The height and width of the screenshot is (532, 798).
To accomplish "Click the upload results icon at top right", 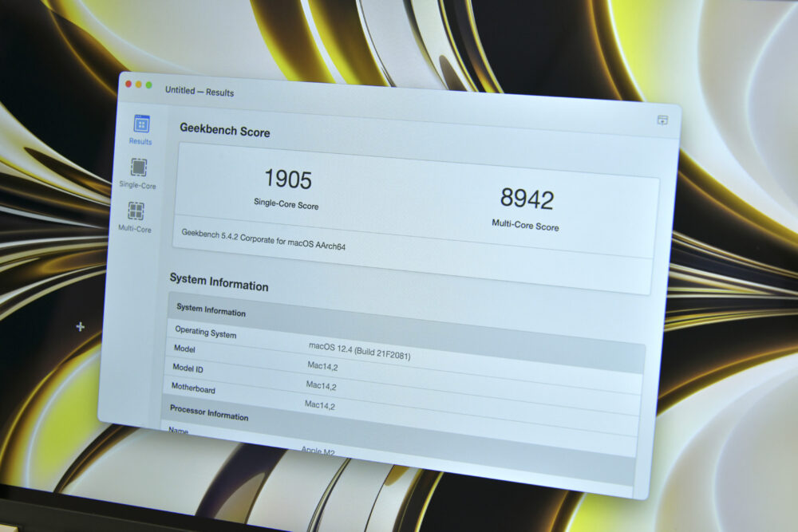I will pyautogui.click(x=662, y=120).
